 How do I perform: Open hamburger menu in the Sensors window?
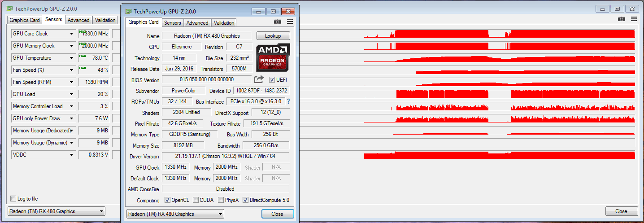click(634, 19)
